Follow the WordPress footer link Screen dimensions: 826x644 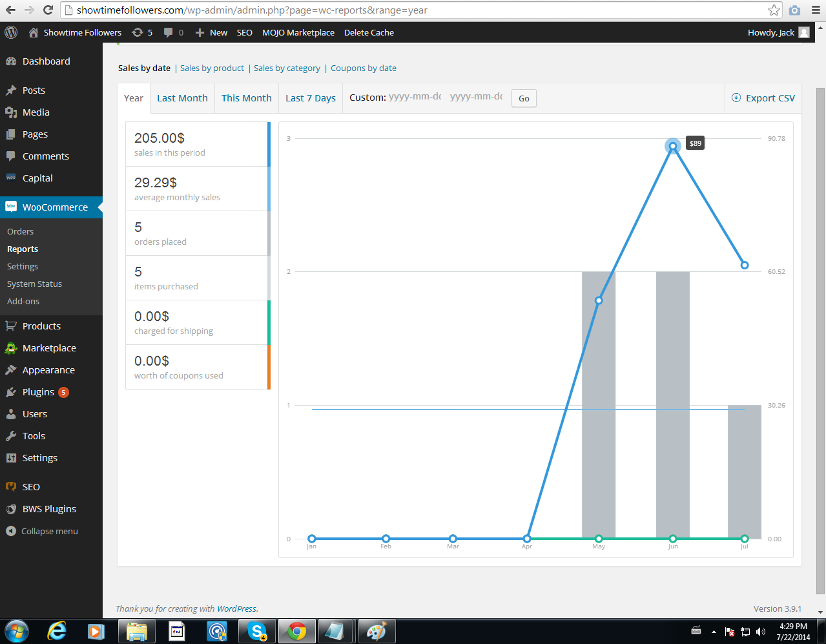(236, 608)
